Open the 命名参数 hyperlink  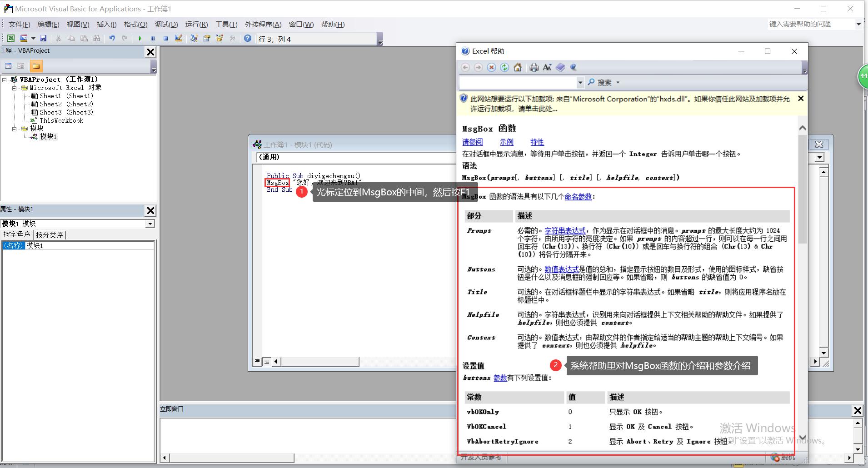coord(578,197)
